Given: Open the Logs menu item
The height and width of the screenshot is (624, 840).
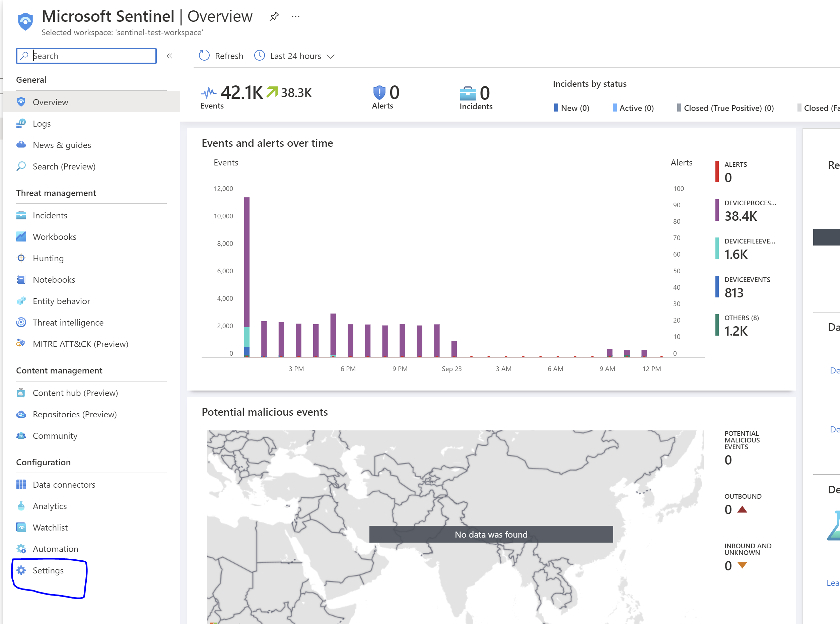Looking at the screenshot, I should [x=42, y=124].
